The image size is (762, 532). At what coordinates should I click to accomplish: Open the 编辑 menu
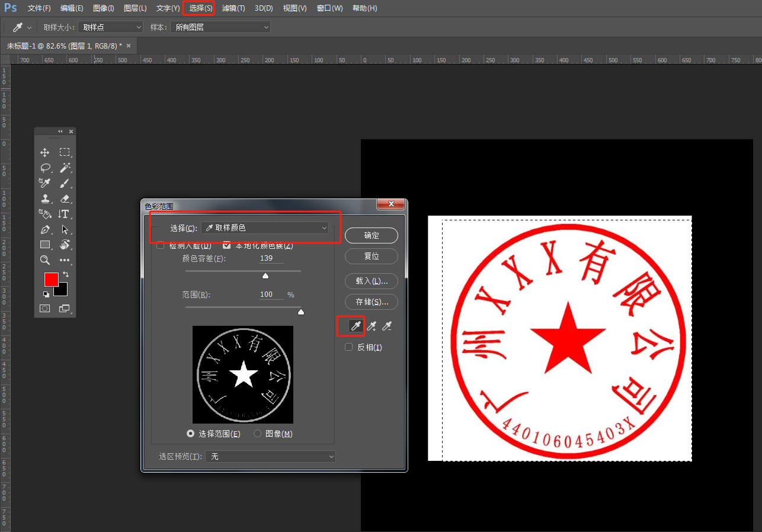(x=72, y=8)
